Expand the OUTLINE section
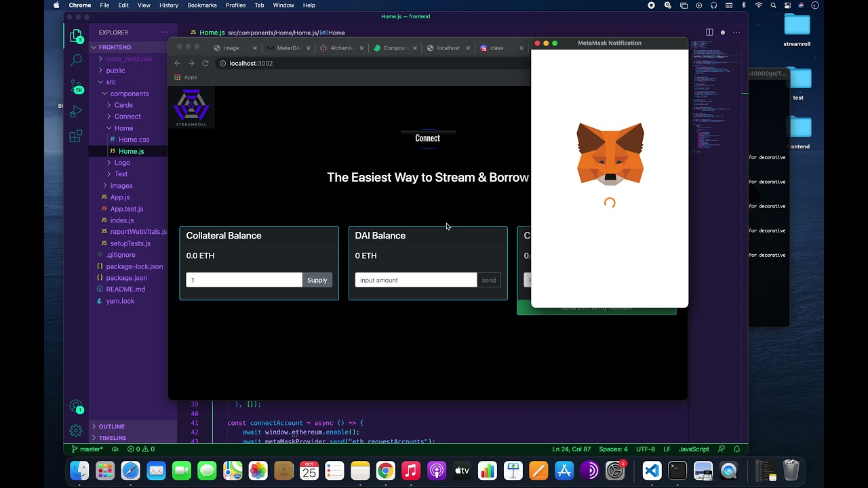 [133, 426]
